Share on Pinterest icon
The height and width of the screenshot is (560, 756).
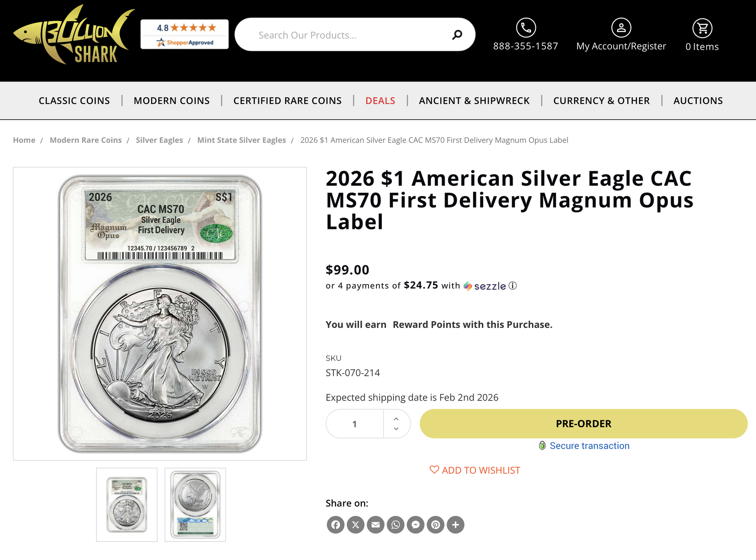coord(435,525)
